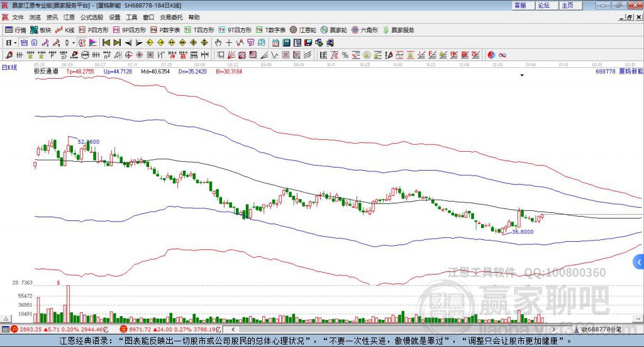The image size is (644, 347).
Task: Open the 工具 menu
Action: [131, 17]
